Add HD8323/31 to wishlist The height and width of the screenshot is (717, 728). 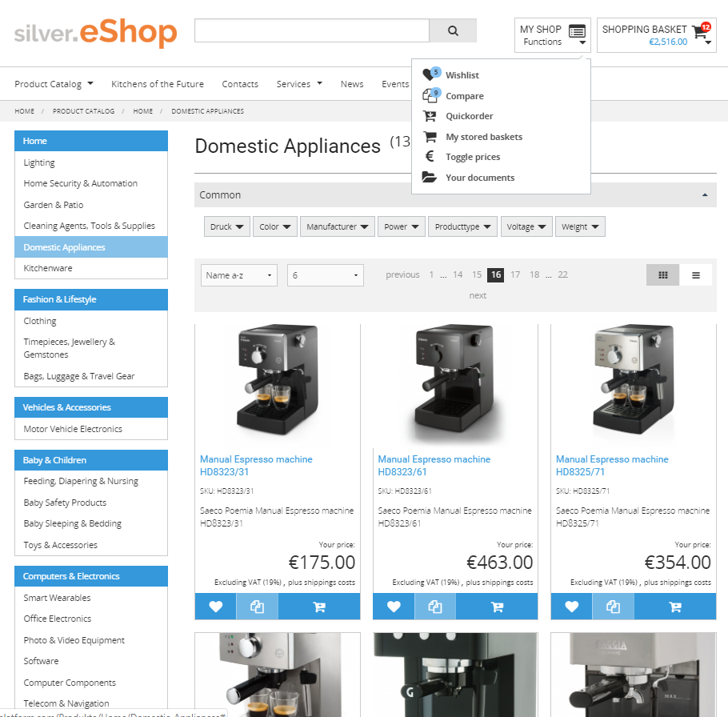click(215, 607)
